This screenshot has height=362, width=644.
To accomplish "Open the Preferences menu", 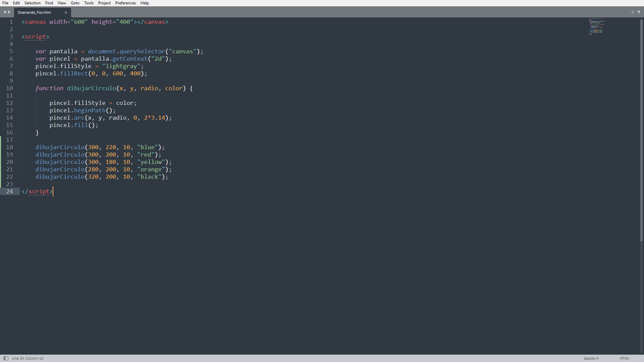I will click(x=125, y=3).
